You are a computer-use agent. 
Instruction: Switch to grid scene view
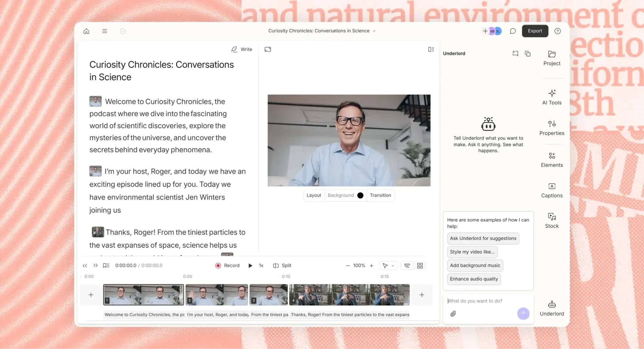420,266
